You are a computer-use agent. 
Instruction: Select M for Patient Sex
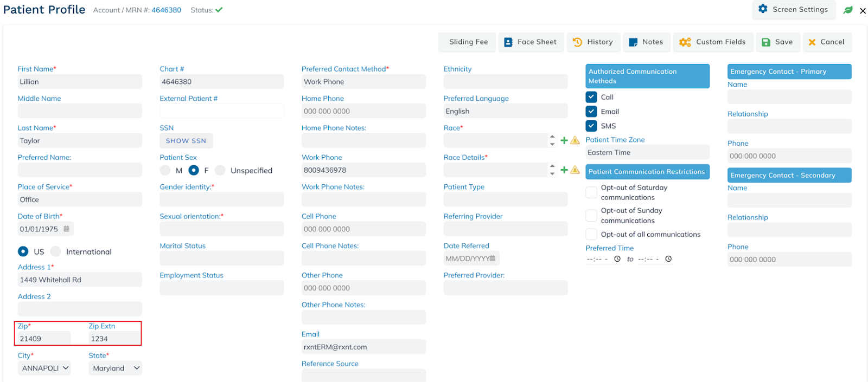[165, 170]
